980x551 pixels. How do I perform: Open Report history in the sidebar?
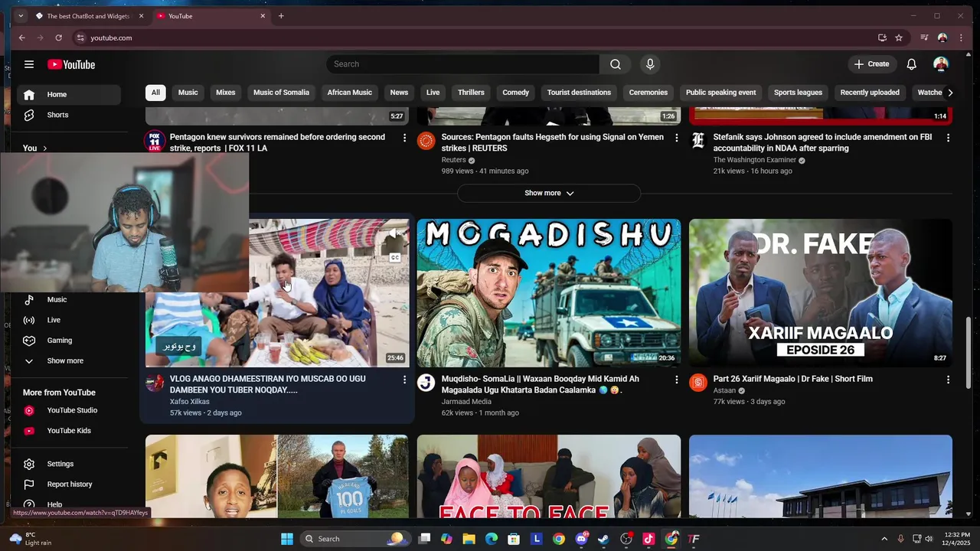(x=69, y=484)
